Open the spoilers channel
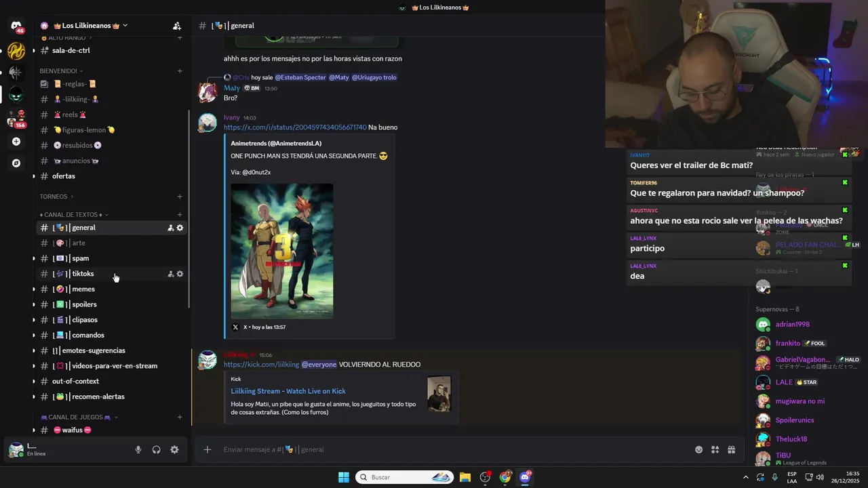The height and width of the screenshot is (488, 868). click(112, 305)
